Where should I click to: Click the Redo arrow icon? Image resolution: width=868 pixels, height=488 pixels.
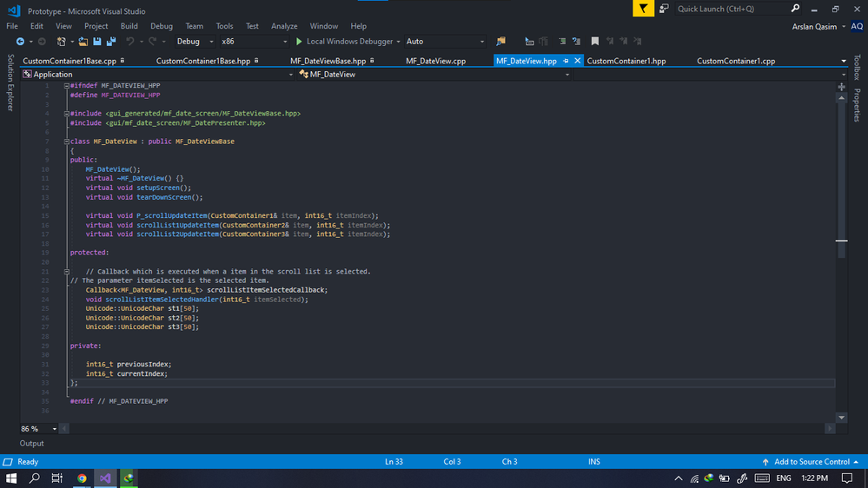pyautogui.click(x=152, y=42)
